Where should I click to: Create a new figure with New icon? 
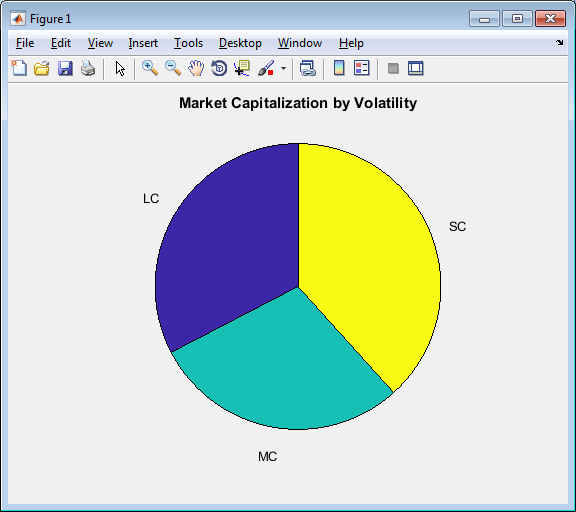19,68
